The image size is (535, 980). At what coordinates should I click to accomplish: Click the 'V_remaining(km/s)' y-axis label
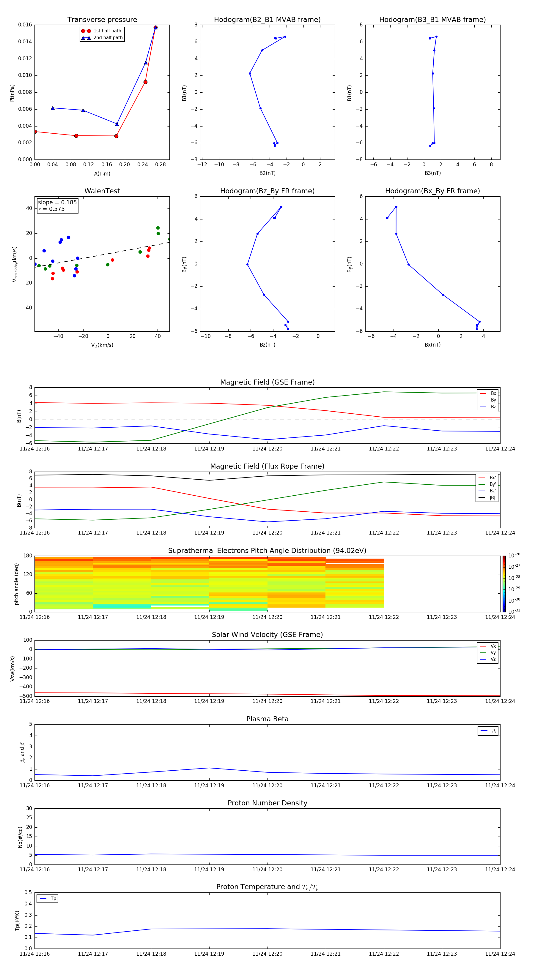click(x=15, y=264)
